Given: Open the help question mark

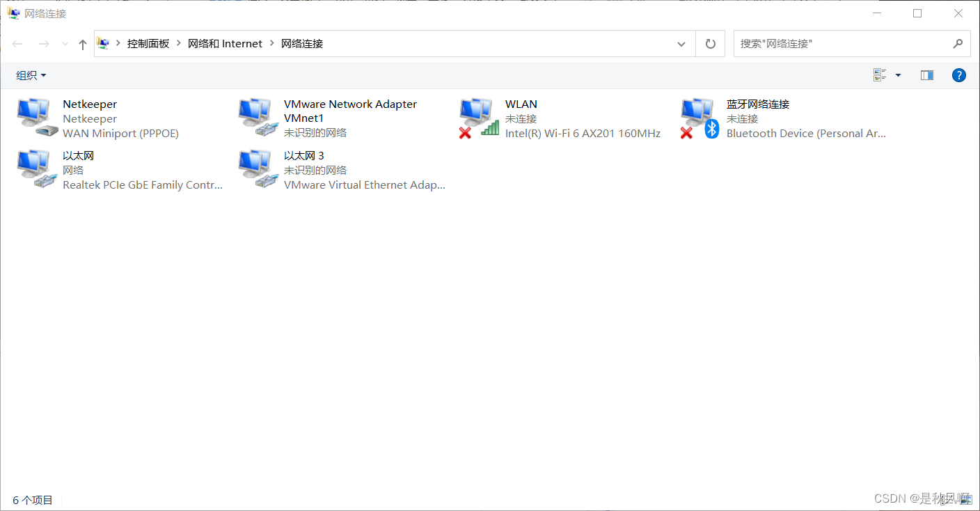Looking at the screenshot, I should tap(959, 75).
